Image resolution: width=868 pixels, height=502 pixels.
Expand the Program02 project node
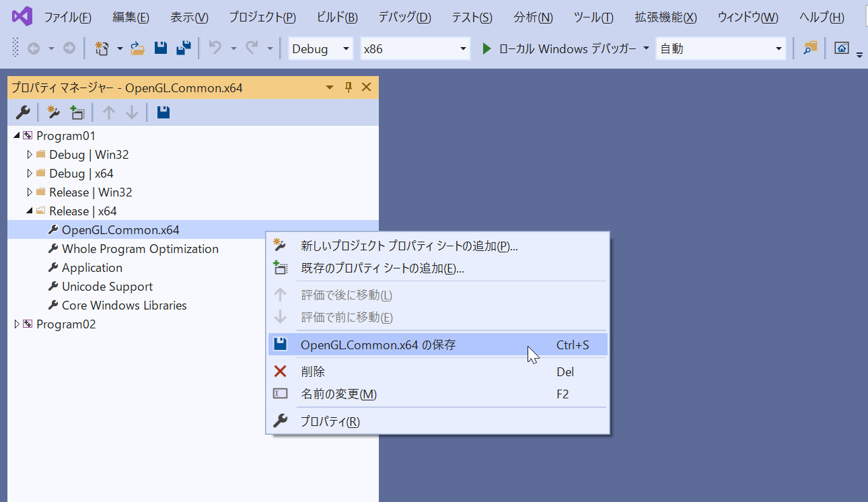pos(17,324)
